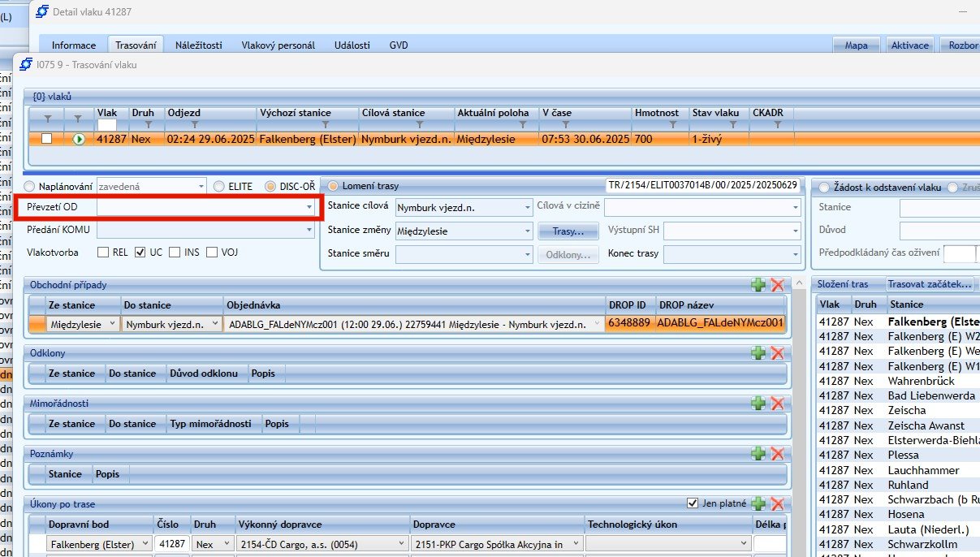Delete entry in Poznámky panel

pyautogui.click(x=777, y=454)
